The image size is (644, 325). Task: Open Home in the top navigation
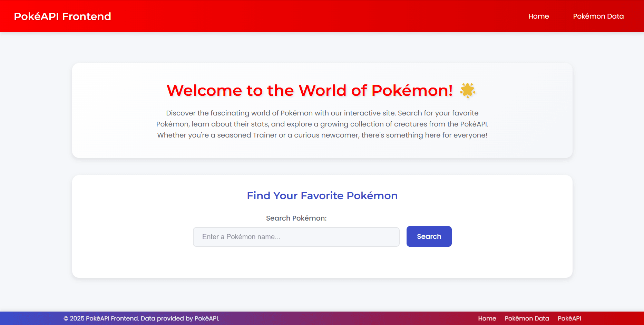point(538,16)
